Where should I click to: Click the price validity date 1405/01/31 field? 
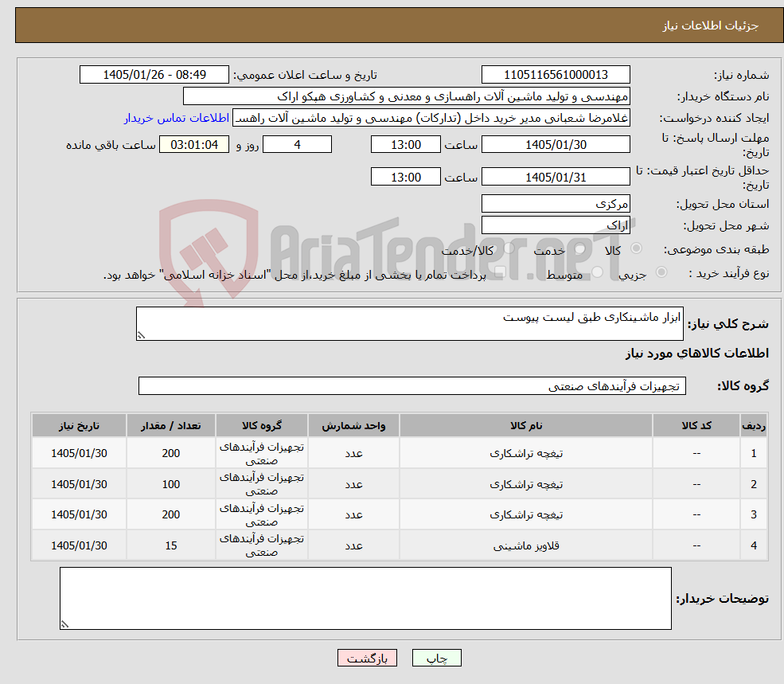[556, 177]
